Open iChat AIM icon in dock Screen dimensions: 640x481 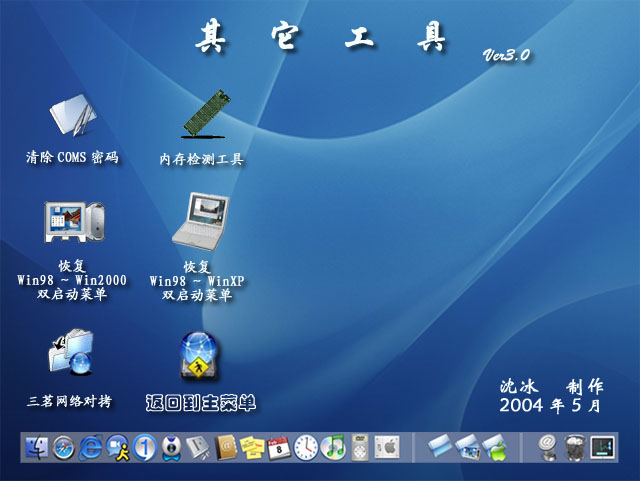click(x=118, y=448)
